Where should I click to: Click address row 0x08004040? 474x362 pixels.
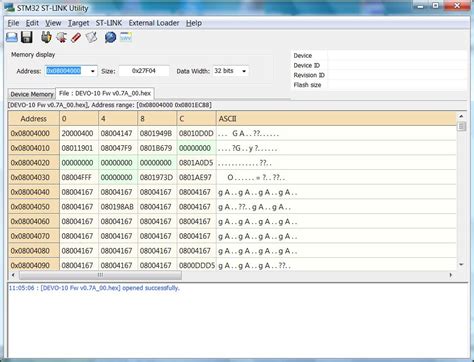click(34, 192)
